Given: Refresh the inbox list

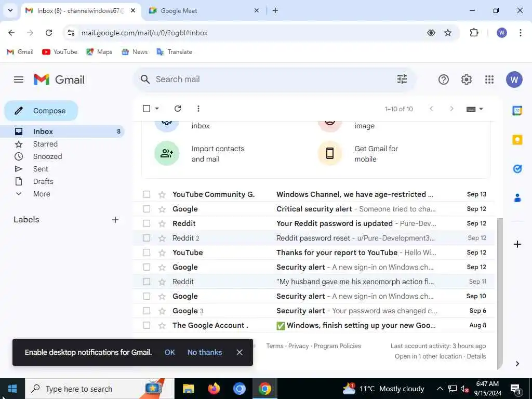Looking at the screenshot, I should pos(178,109).
